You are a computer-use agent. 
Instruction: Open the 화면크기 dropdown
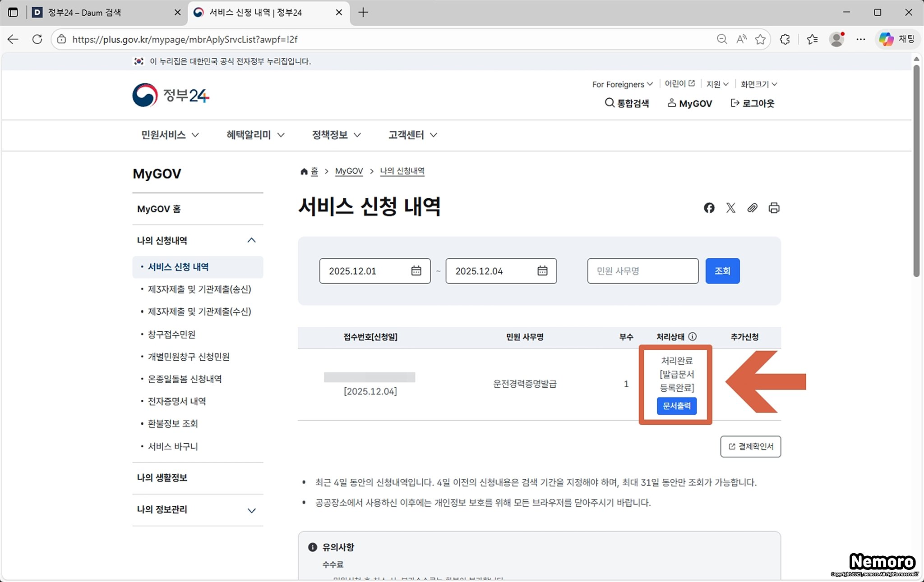759,84
